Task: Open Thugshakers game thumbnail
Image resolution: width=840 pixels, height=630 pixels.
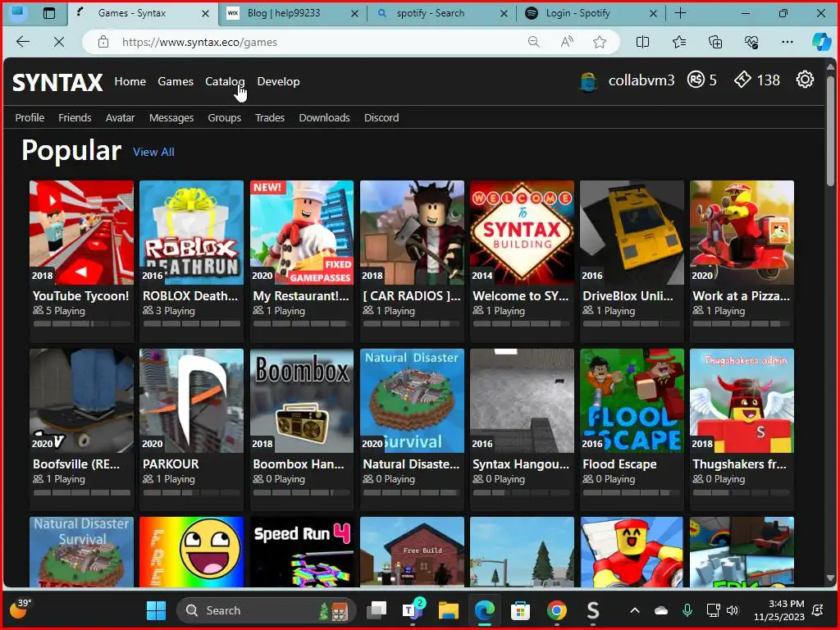Action: pos(742,400)
